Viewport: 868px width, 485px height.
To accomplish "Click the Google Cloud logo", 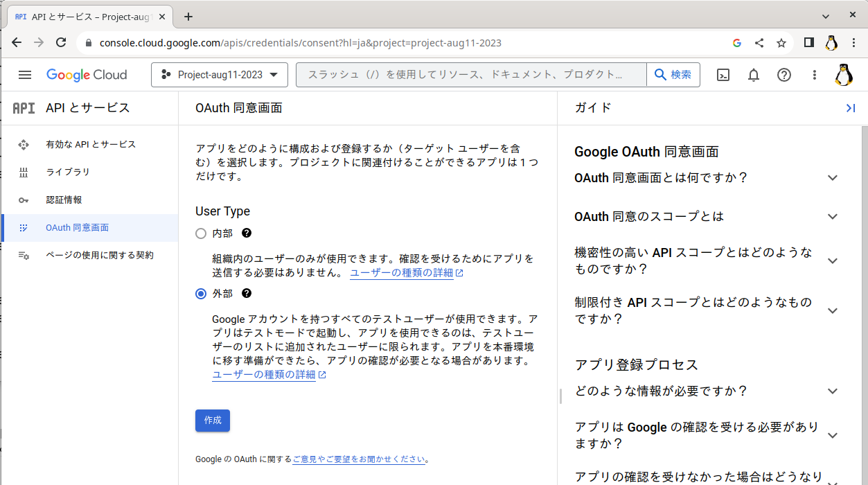I will 87,75.
